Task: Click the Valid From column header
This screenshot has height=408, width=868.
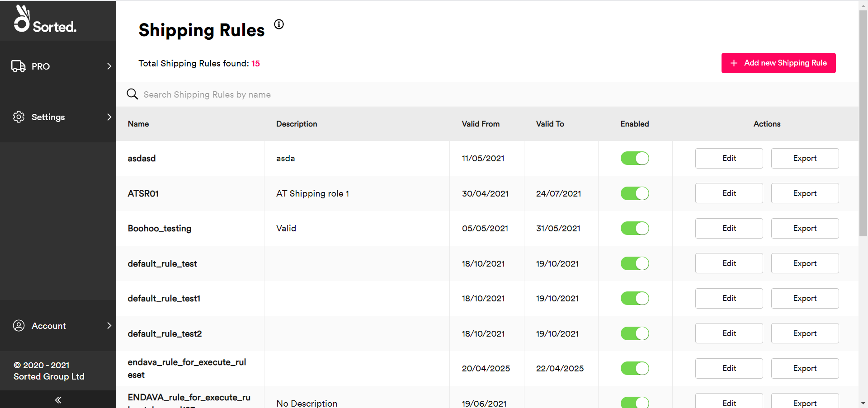Action: [x=481, y=124]
